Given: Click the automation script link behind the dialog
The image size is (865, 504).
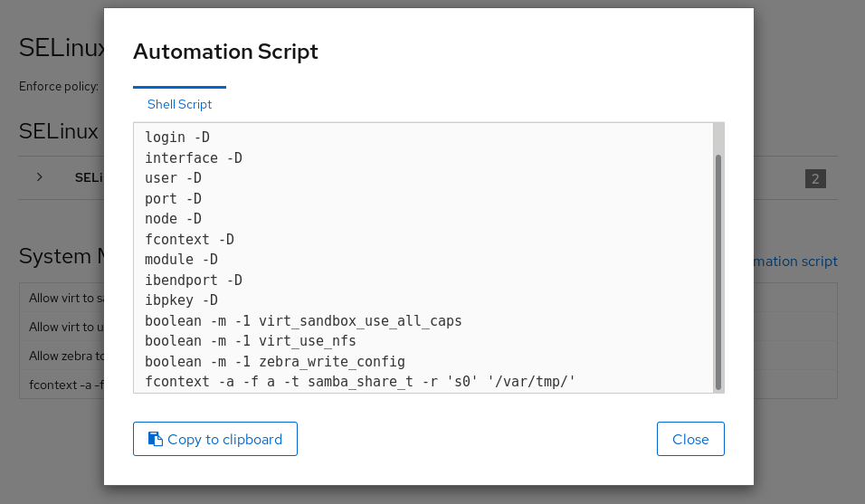Looking at the screenshot, I should click(795, 262).
